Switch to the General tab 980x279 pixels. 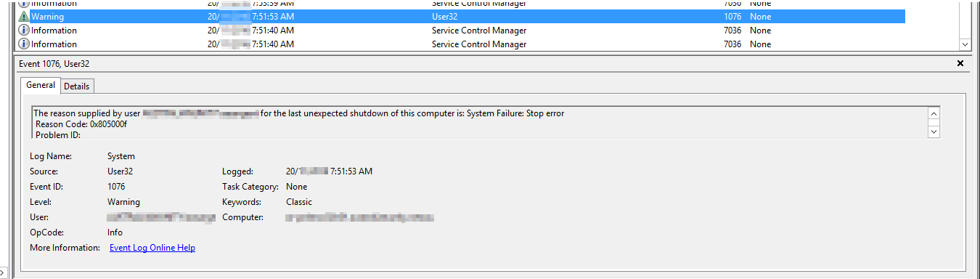point(41,85)
